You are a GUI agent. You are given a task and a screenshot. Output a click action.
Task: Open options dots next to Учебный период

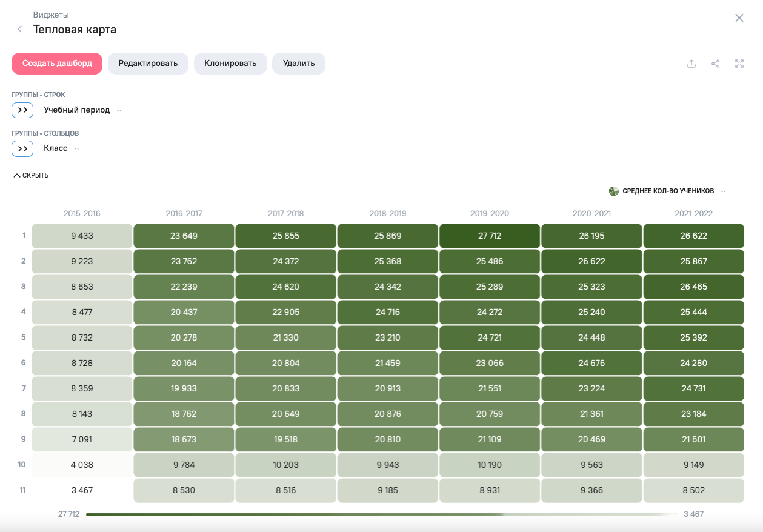coord(119,110)
